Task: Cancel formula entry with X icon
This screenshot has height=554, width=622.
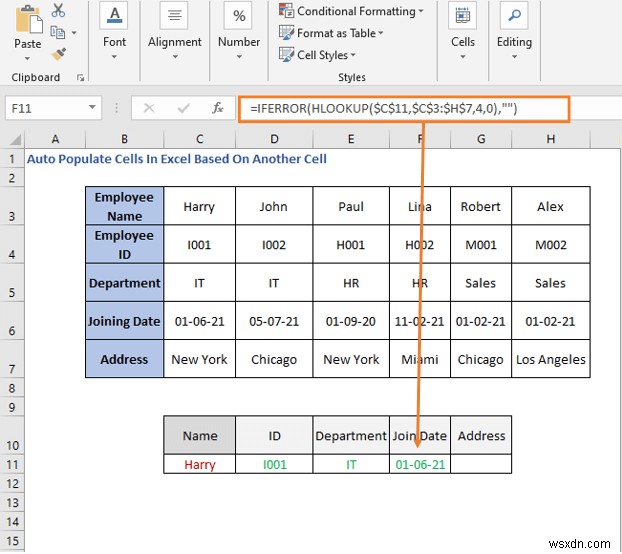Action: [x=149, y=108]
